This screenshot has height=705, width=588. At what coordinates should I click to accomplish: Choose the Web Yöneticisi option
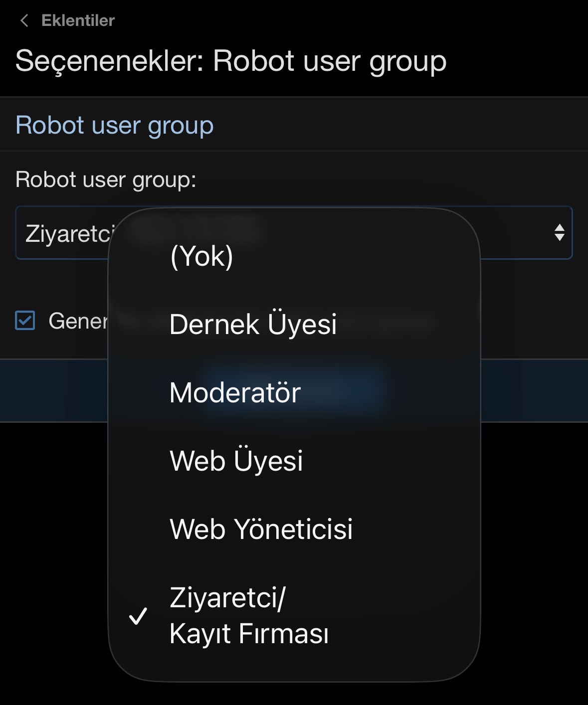[x=261, y=529]
